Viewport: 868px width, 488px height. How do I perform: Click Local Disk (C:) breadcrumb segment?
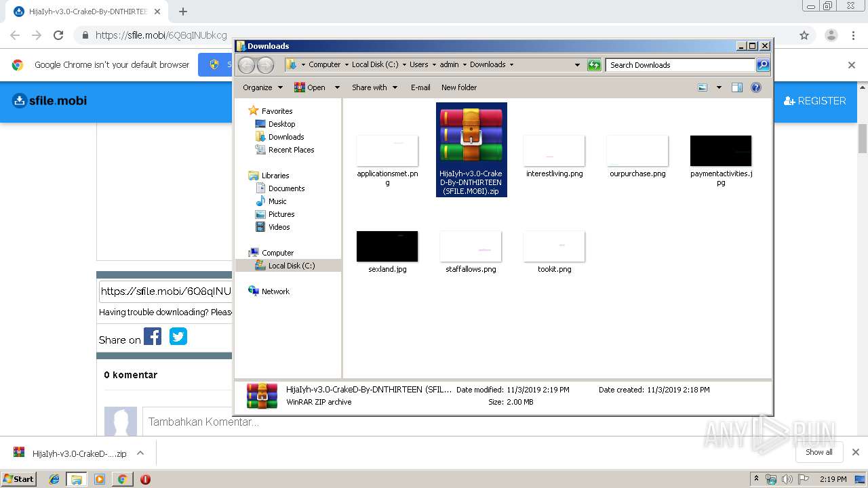coord(375,65)
